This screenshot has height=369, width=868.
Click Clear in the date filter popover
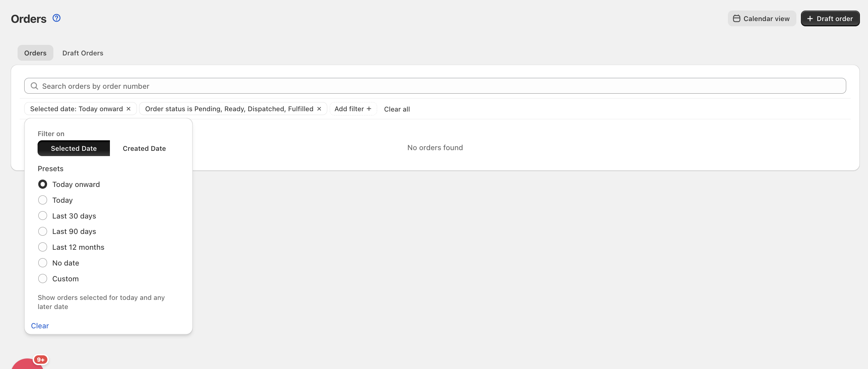point(40,326)
